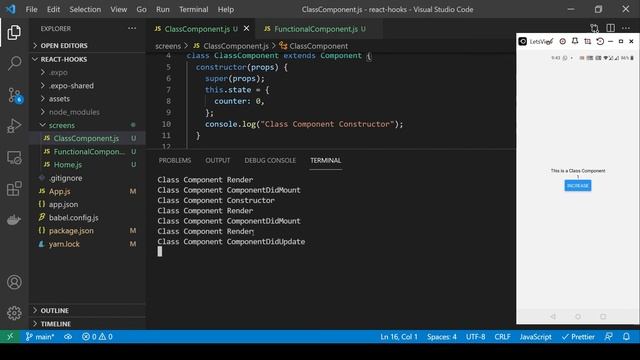Tap the Android back navigation button
Viewport: 640px width, 360px height.
point(553,316)
